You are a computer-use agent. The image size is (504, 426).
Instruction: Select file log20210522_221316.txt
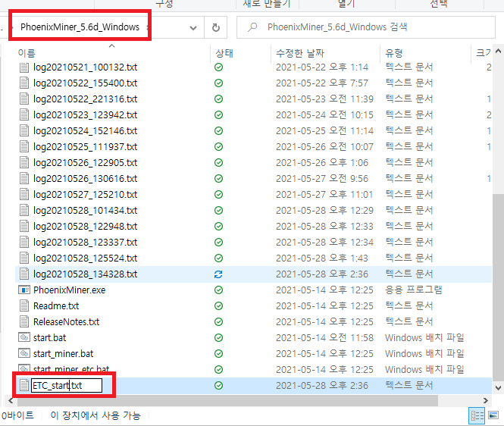point(85,99)
